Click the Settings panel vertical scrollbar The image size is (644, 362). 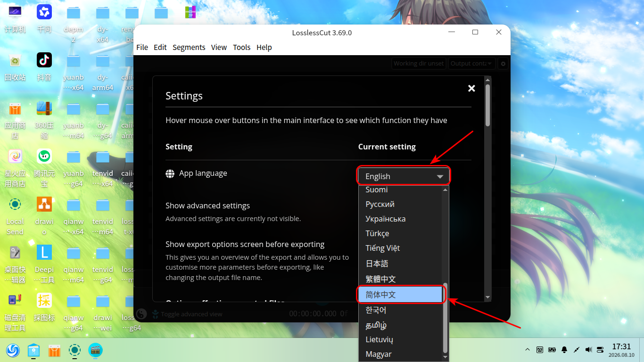click(x=487, y=105)
